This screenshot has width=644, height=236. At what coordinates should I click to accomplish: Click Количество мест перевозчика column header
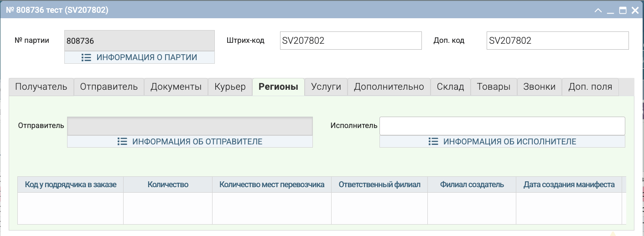(x=272, y=185)
